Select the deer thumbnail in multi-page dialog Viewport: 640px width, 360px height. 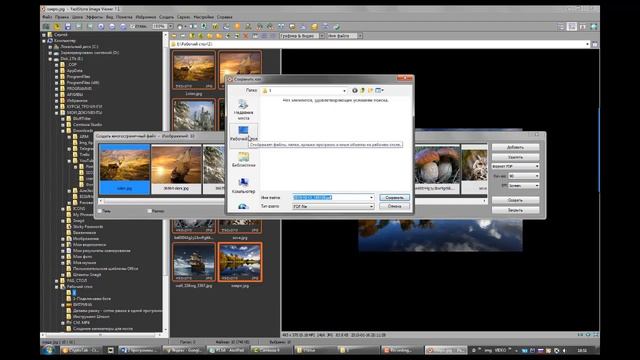tap(124, 169)
